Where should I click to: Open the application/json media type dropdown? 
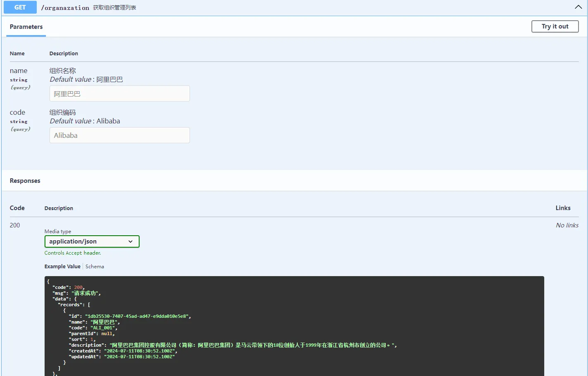92,241
